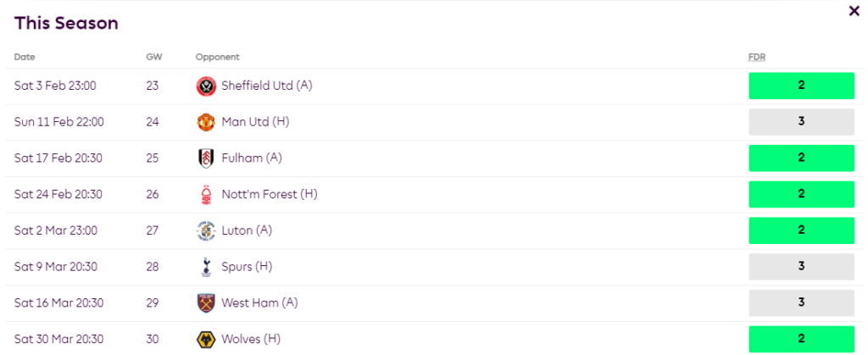
Task: Click the Fulham club badge
Action: point(206,158)
